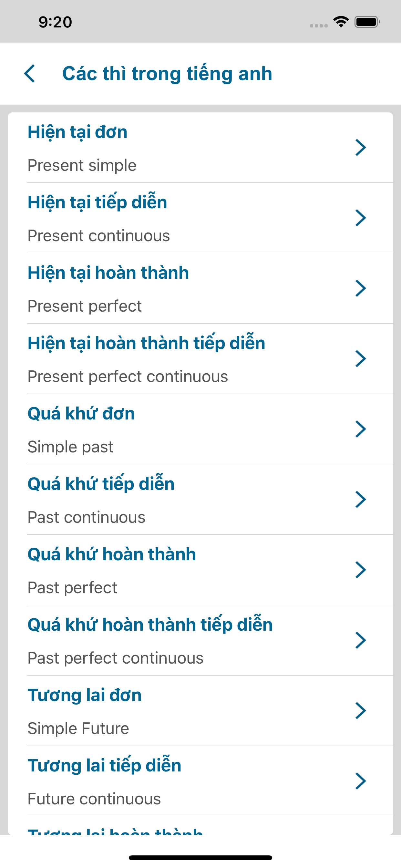
Task: Expand Tương lai đơn via chevron
Action: point(361,711)
